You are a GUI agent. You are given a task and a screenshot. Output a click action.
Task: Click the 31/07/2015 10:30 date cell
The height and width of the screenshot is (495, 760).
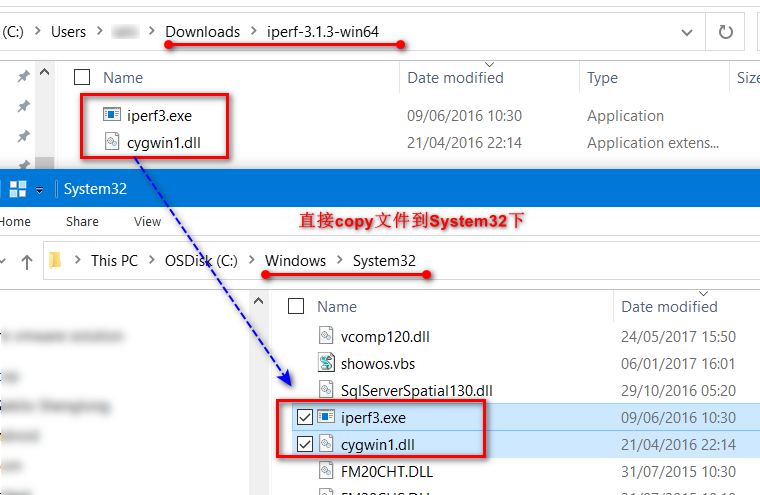click(x=679, y=472)
